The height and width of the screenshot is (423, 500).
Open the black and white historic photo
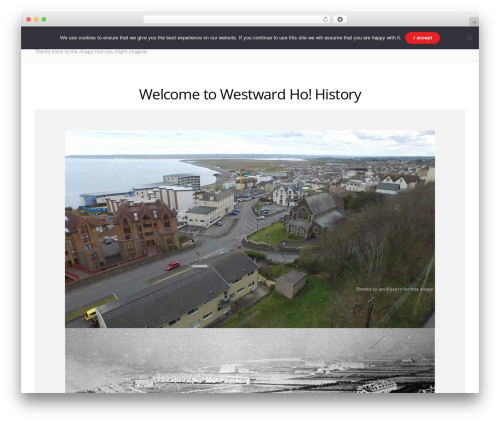click(250, 360)
